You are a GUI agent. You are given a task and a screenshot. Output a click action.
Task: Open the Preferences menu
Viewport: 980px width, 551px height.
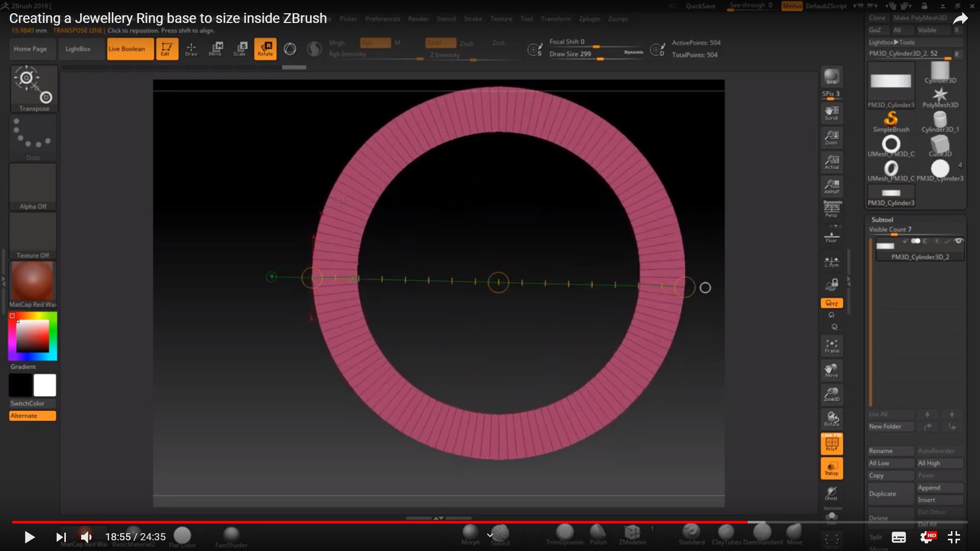[x=382, y=19]
